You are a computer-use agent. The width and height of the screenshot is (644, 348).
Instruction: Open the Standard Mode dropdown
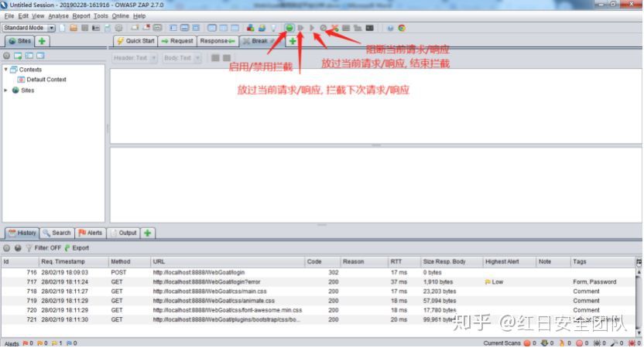pos(29,28)
